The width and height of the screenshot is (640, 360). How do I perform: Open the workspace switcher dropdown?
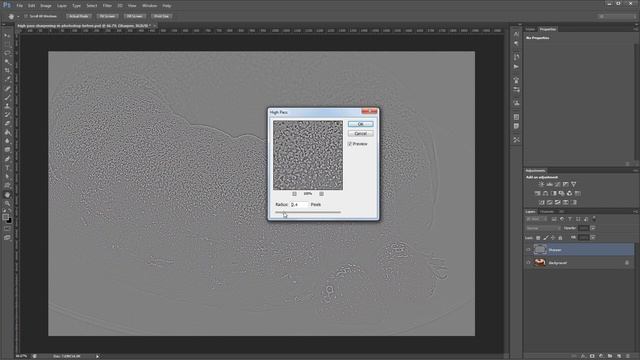coord(617,16)
